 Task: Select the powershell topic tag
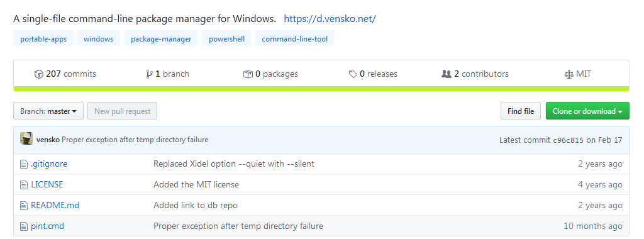226,38
